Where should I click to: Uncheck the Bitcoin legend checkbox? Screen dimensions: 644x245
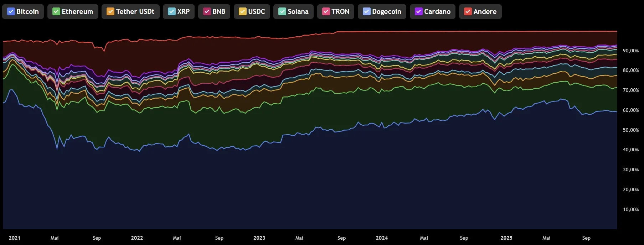tap(11, 12)
